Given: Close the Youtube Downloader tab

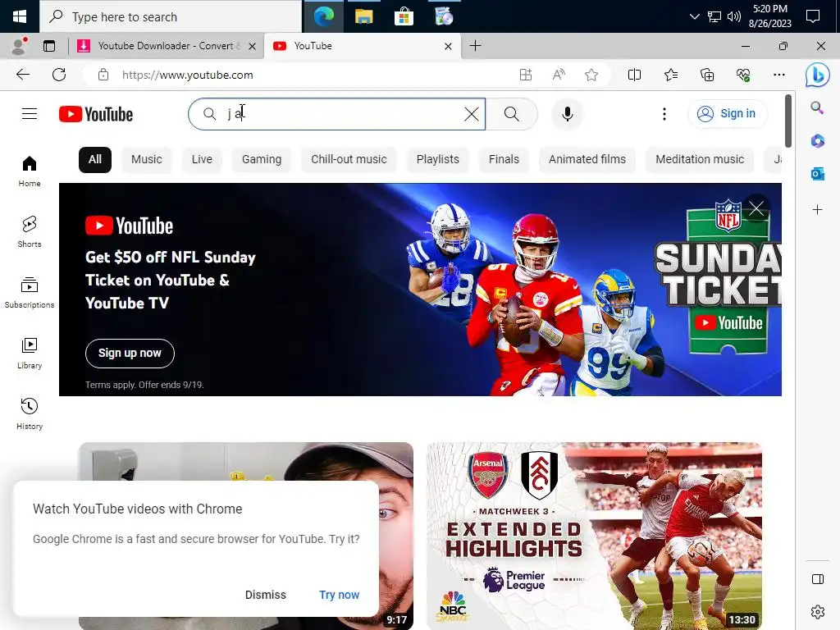Looking at the screenshot, I should (253, 46).
